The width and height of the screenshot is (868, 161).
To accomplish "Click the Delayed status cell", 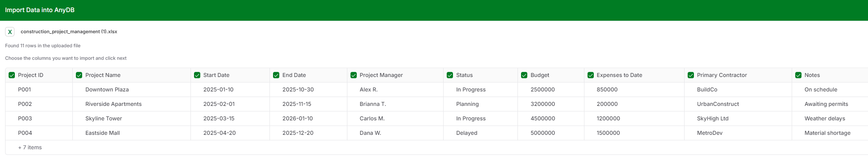I will [467, 133].
